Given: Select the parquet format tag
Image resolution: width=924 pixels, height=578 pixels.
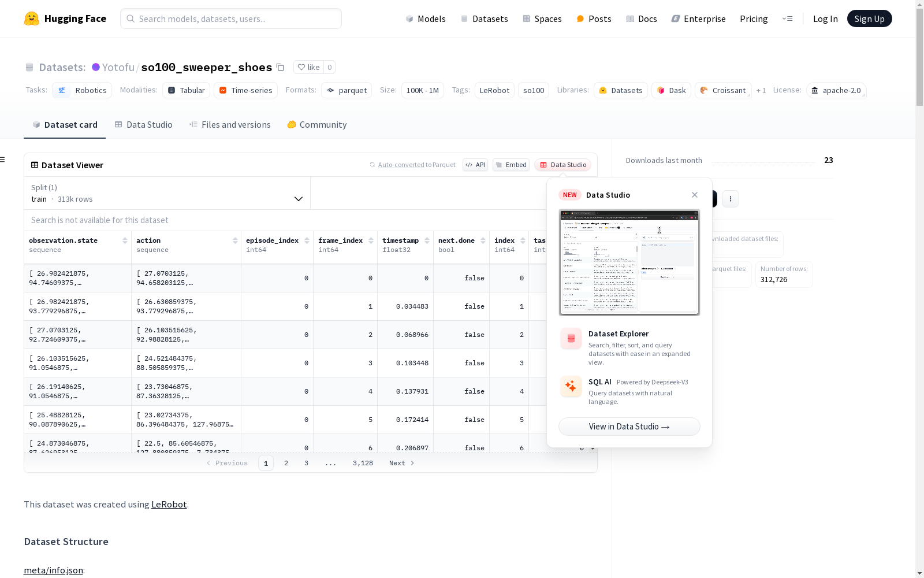Looking at the screenshot, I should coord(346,90).
